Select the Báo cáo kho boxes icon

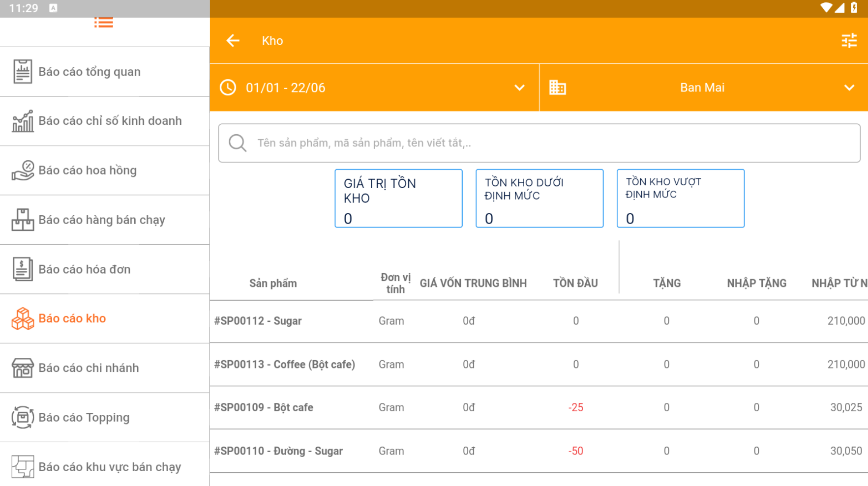click(23, 318)
